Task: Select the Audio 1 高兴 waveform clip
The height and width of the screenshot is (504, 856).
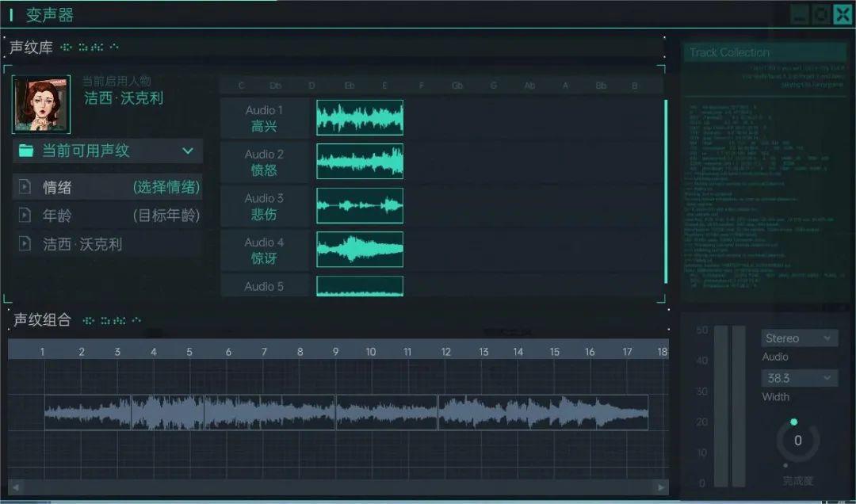Action: click(360, 117)
